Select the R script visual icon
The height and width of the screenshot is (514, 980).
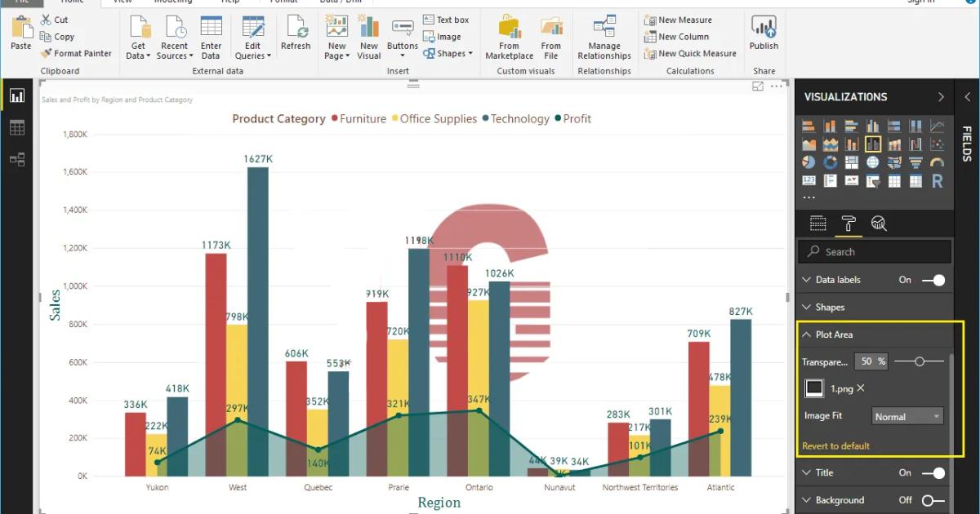coord(937,179)
